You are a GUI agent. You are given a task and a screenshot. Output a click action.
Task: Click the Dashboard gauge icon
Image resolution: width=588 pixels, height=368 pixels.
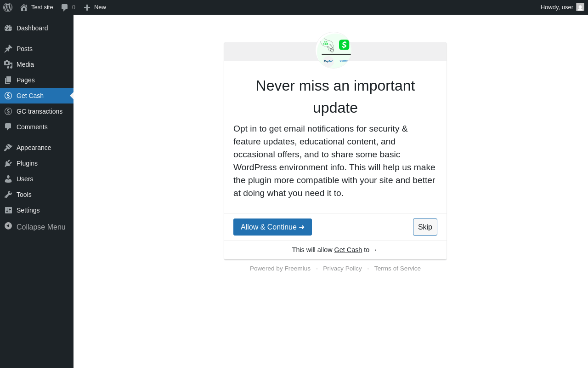pos(8,28)
